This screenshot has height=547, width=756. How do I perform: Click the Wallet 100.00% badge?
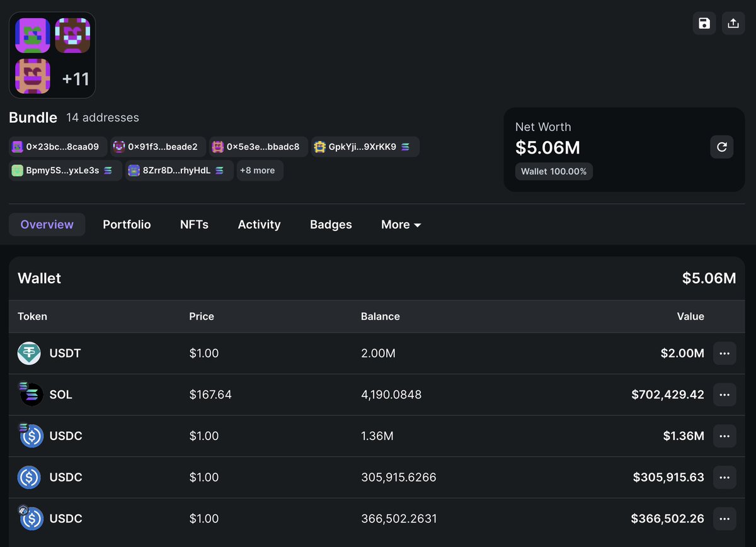tap(554, 172)
